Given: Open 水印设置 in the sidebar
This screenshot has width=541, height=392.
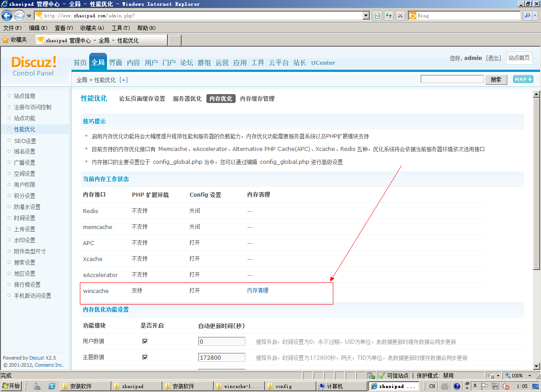Looking at the screenshot, I should click(25, 240).
